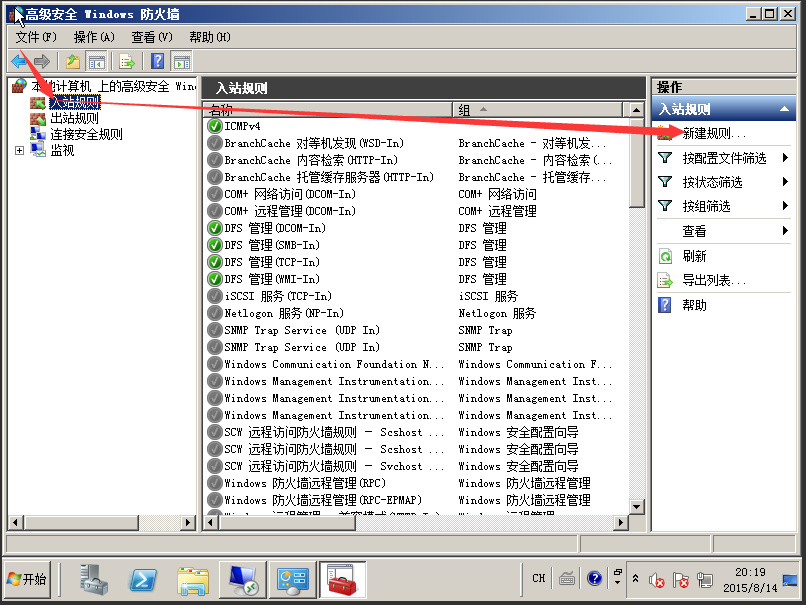Click rule list vertical scrollbar down arrow
This screenshot has height=605, width=806.
click(636, 506)
